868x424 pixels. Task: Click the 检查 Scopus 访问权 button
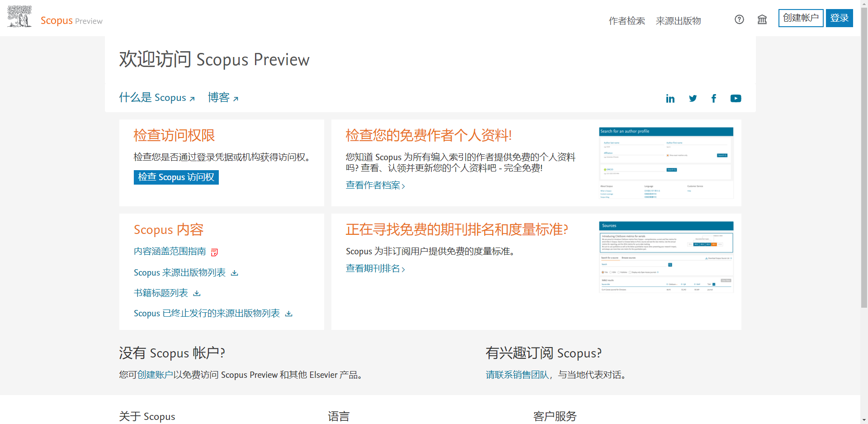click(x=176, y=177)
